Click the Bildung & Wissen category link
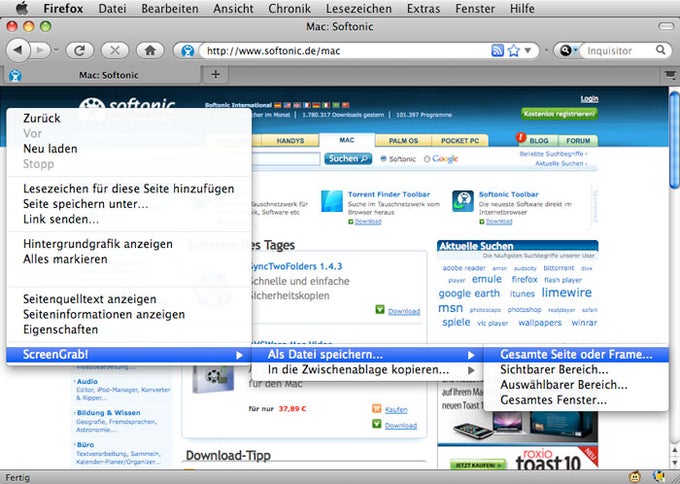This screenshot has width=680, height=484. pyautogui.click(x=108, y=413)
